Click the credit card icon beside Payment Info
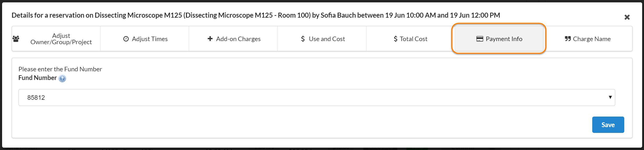This screenshot has width=644, height=150. click(480, 39)
